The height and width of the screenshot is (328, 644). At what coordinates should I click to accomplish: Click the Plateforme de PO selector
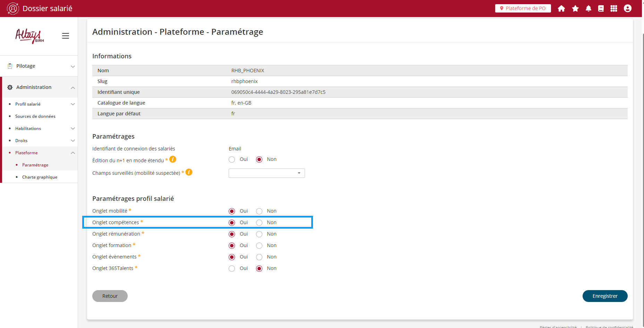523,8
